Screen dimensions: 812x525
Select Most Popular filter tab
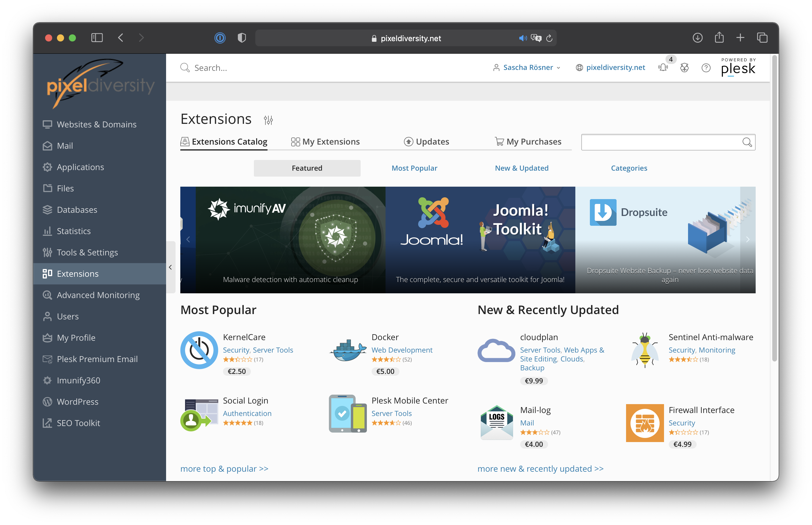(414, 168)
